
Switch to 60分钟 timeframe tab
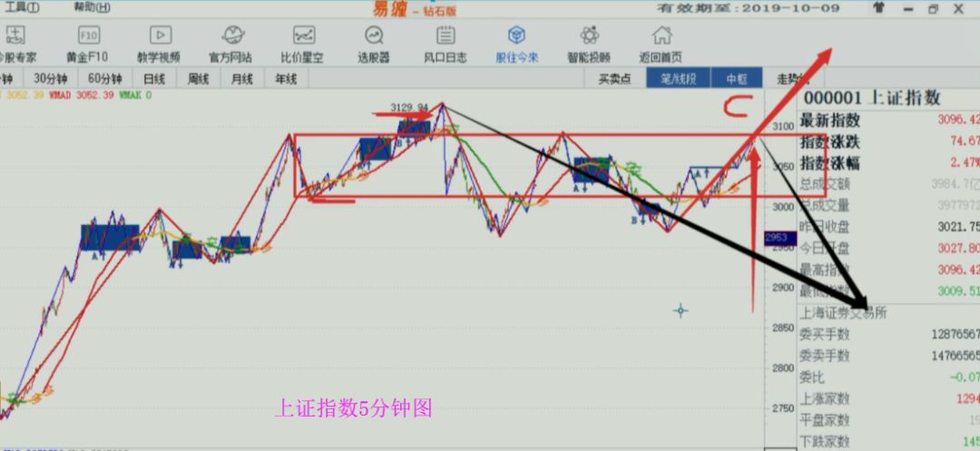[105, 79]
